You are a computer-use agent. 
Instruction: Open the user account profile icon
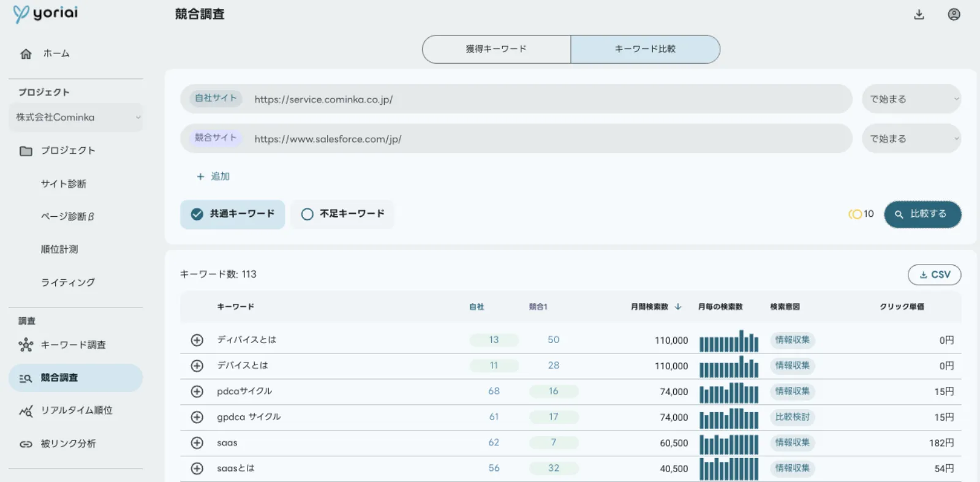click(954, 15)
